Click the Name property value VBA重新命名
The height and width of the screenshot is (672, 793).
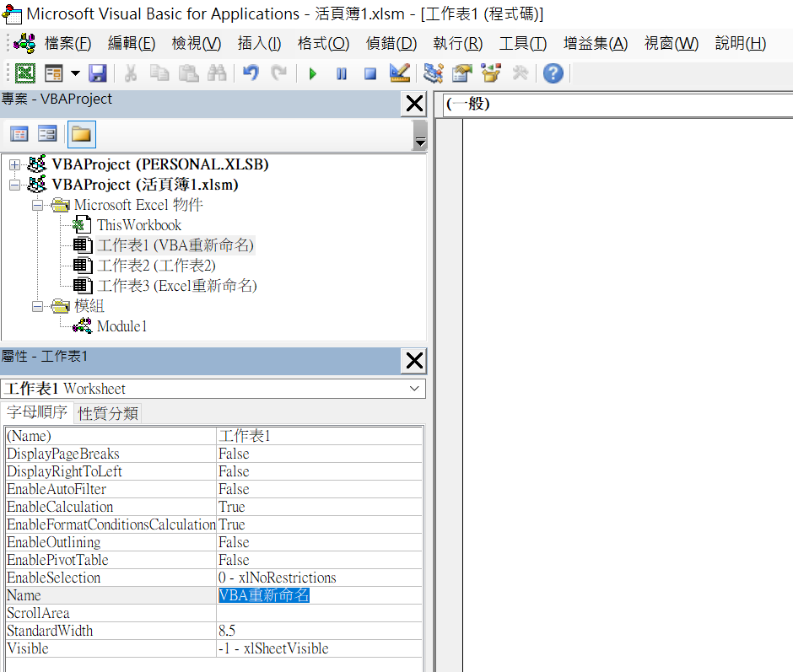pyautogui.click(x=320, y=595)
